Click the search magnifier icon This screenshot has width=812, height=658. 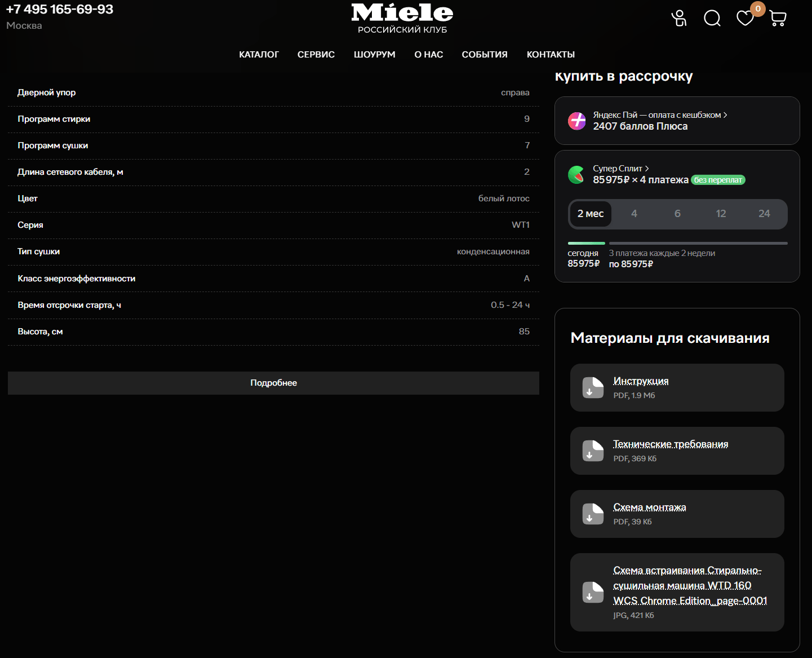712,18
